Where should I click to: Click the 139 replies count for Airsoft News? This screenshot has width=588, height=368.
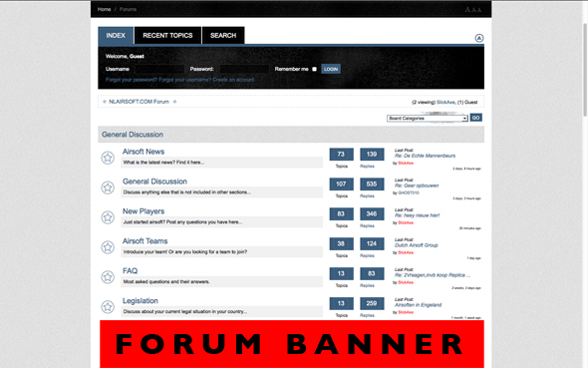[x=372, y=155]
